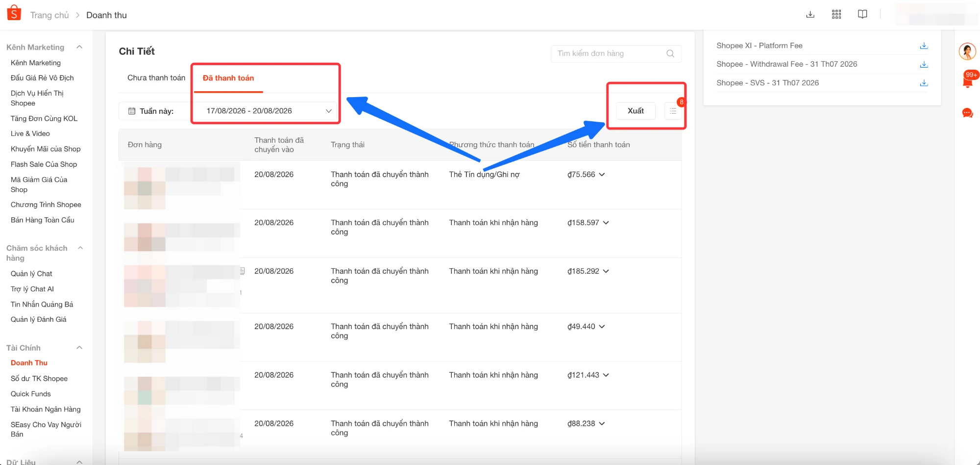Click Shopee XI - Platform Fee report name
Viewport: 980px width, 465px height.
(x=759, y=46)
